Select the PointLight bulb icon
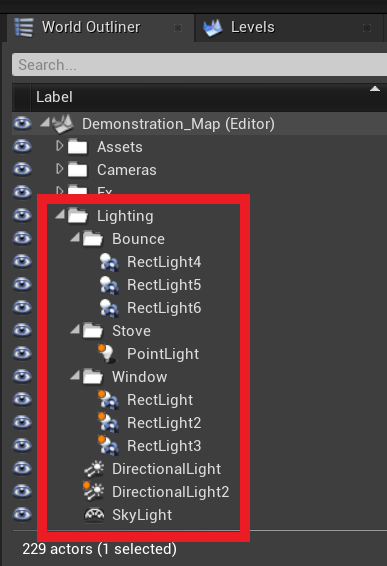This screenshot has width=387, height=566. click(x=107, y=354)
